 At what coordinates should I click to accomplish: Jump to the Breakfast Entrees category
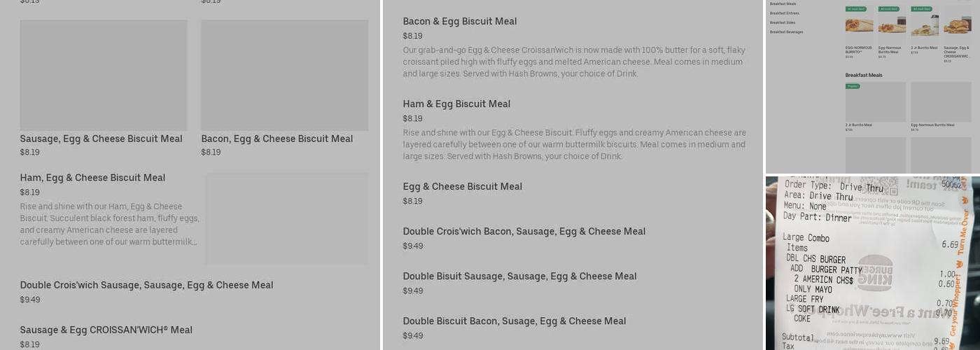tap(784, 13)
